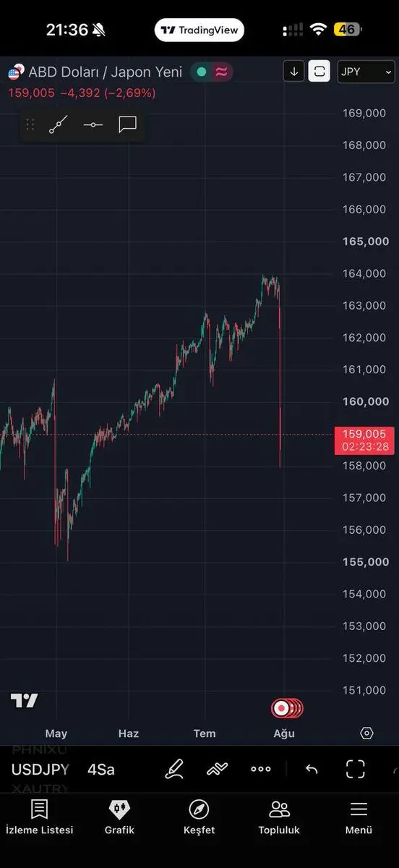Select the comment callout drawing tool

pos(127,125)
